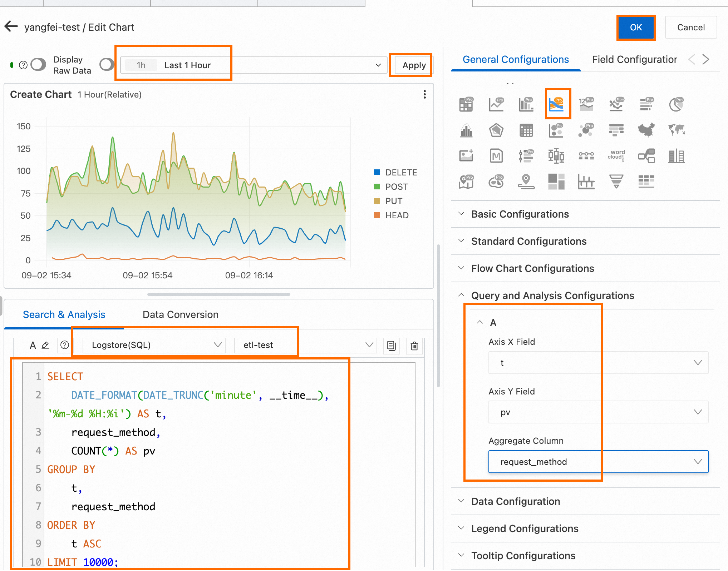Select the Column chart Pro icon

526,104
